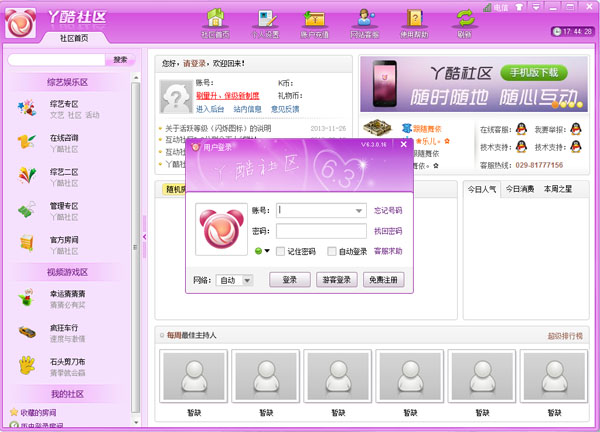Click the 电信 network signal icon

487,7
